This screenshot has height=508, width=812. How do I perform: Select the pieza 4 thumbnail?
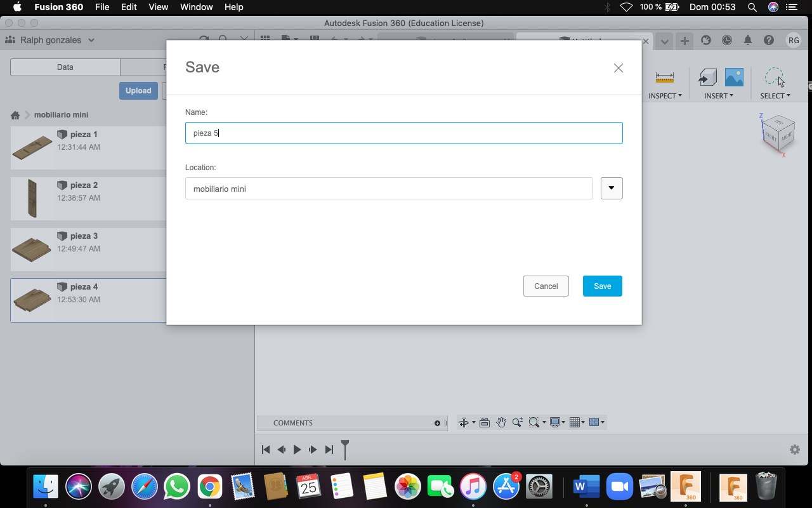click(x=32, y=300)
